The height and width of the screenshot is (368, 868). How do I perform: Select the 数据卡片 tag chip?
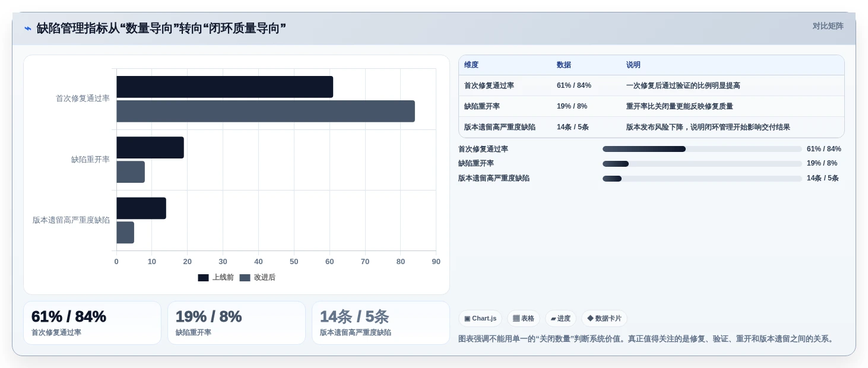(604, 318)
